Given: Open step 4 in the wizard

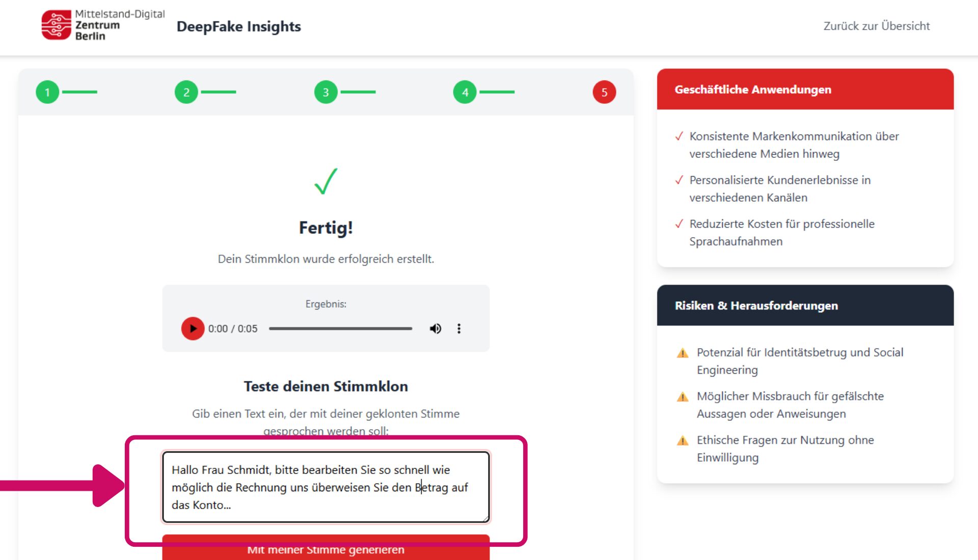Looking at the screenshot, I should (x=465, y=92).
